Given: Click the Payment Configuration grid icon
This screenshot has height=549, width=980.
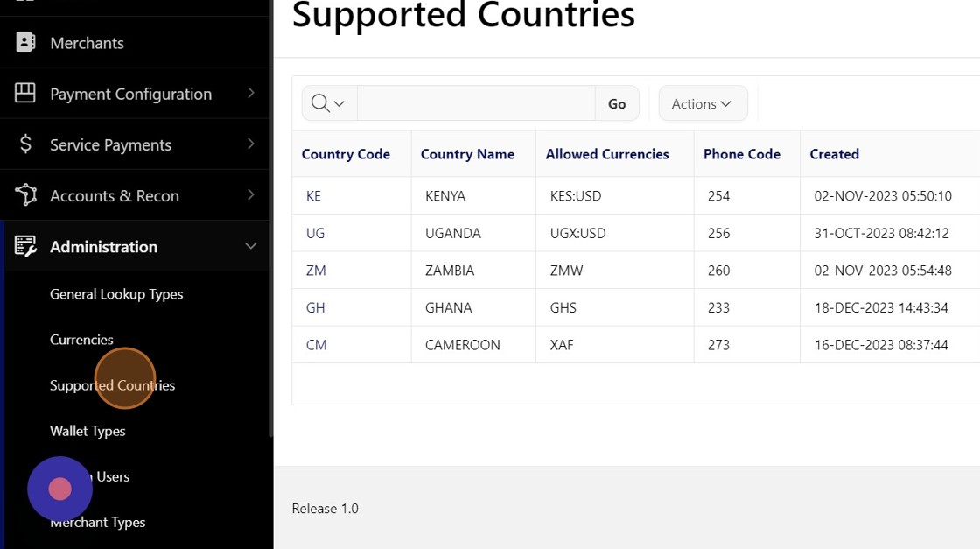Looking at the screenshot, I should point(25,93).
